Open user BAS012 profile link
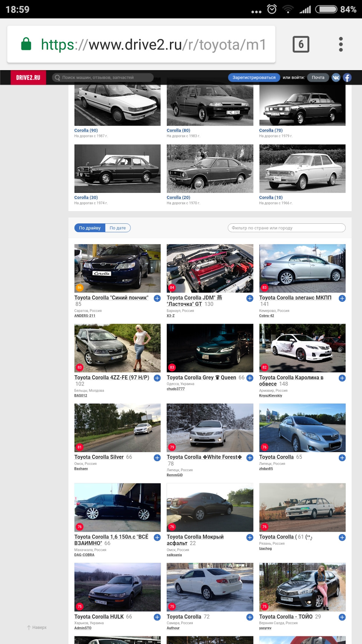 [81, 395]
